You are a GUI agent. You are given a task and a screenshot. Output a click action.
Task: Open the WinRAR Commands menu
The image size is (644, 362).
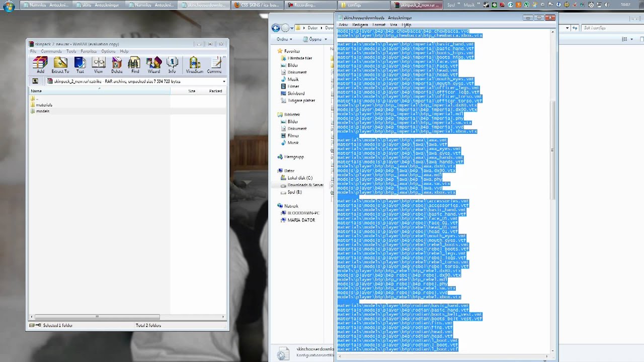[x=51, y=51]
